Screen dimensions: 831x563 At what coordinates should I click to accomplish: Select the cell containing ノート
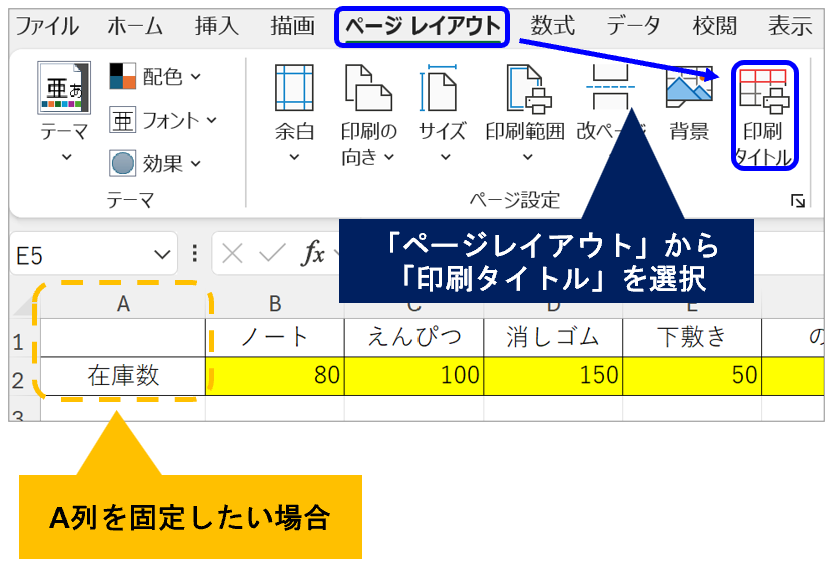[275, 338]
